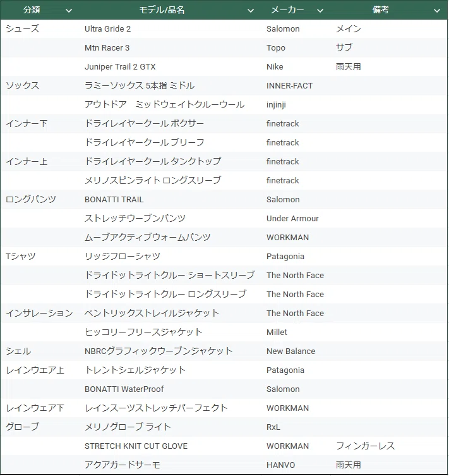The height and width of the screenshot is (476, 449).
Task: Select the RxL maker cell
Action: [273, 427]
